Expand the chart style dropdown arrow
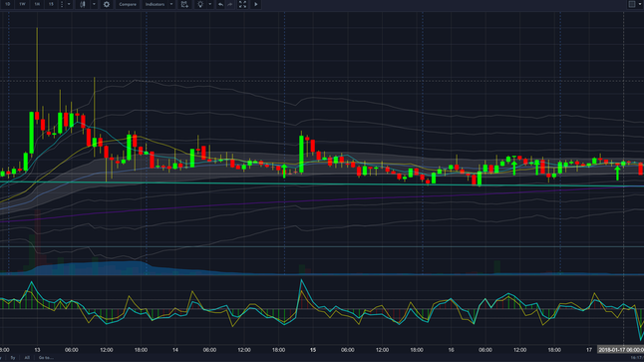This screenshot has height=362, width=644. 94,4
